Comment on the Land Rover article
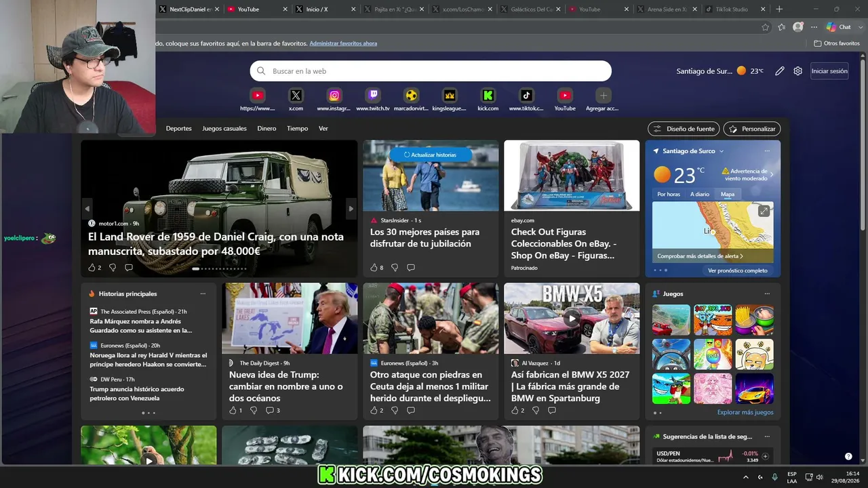This screenshot has height=488, width=868. pos(129,268)
